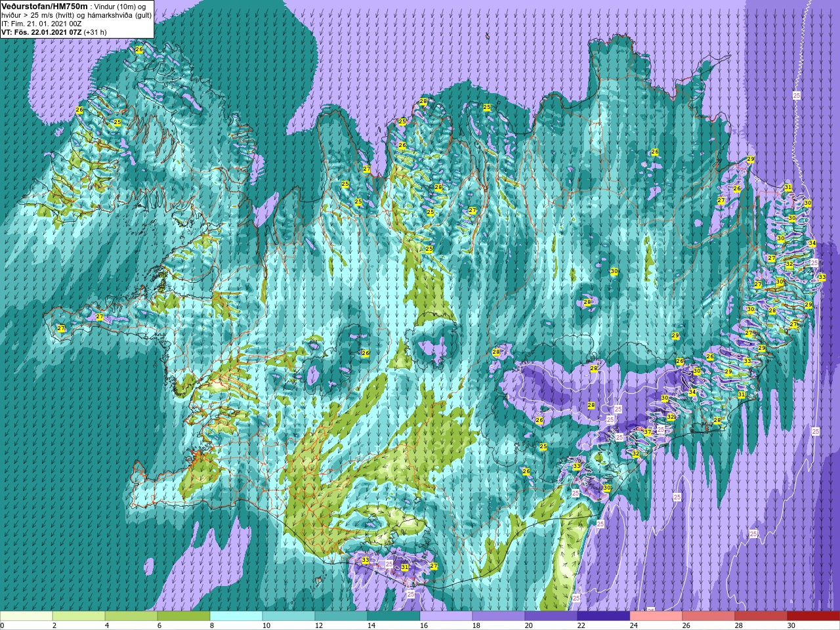This screenshot has height=630, width=840.
Task: Click the 'Veðurstofan/HM750m' title text
Action: click(44, 6)
